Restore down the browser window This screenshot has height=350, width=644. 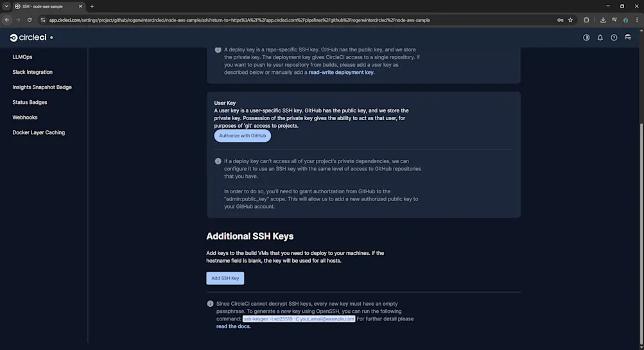click(x=622, y=6)
